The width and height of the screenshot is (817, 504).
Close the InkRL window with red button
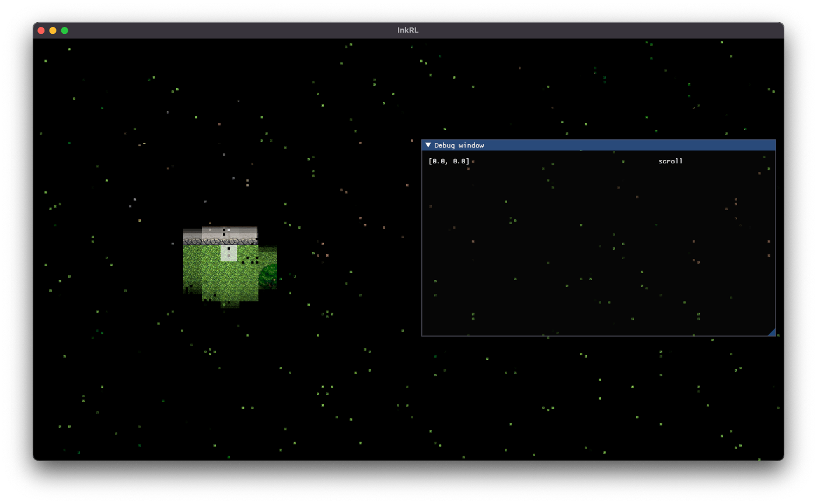(41, 30)
